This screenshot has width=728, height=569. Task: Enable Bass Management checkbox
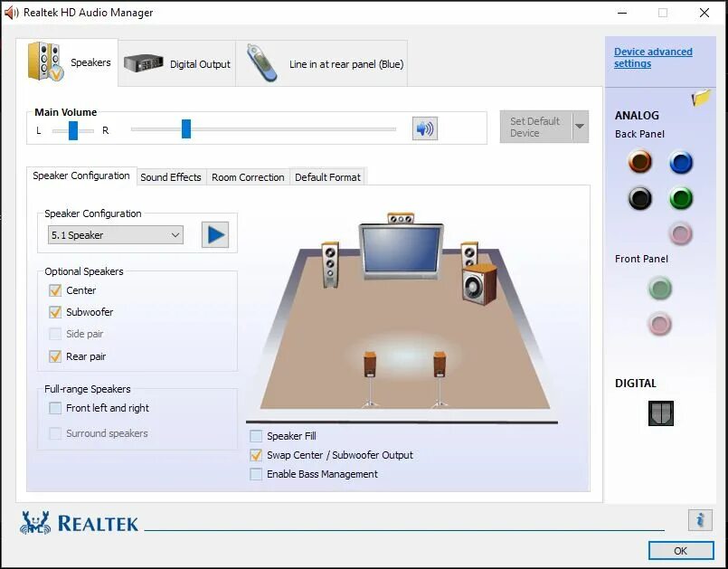tap(256, 474)
